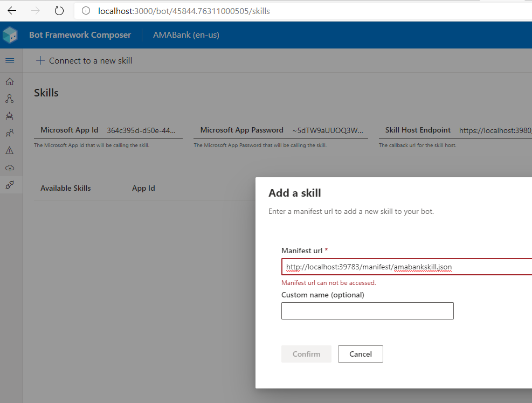Select the Skills plug icon in the sidebar
532x403 pixels.
(10, 185)
